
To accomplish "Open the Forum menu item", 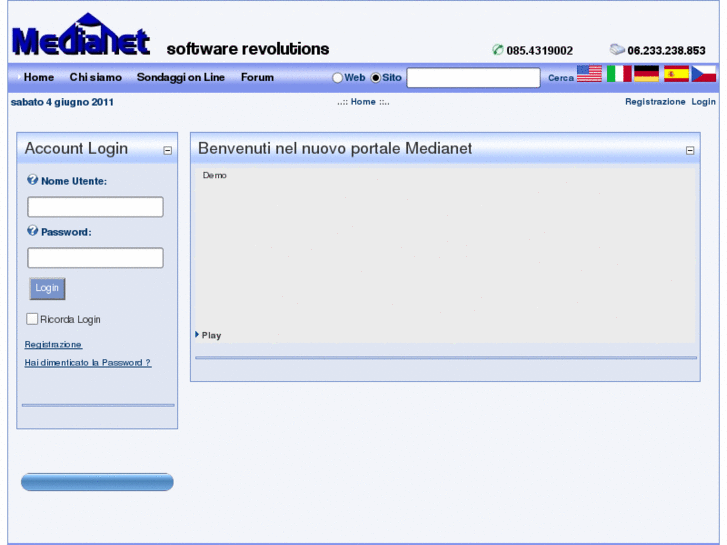I will 257,77.
